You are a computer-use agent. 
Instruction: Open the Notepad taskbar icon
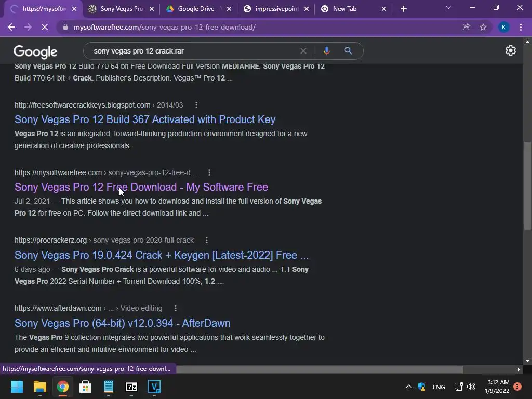coord(109,387)
